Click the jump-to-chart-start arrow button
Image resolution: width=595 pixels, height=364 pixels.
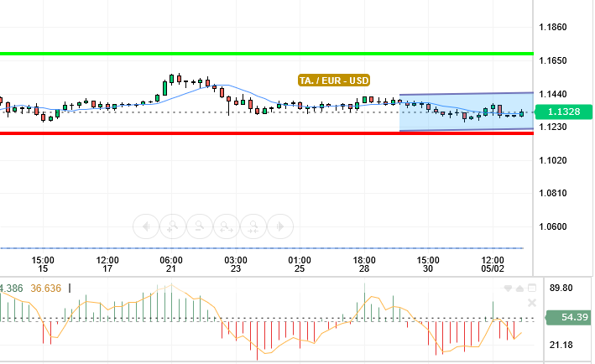click(x=146, y=226)
